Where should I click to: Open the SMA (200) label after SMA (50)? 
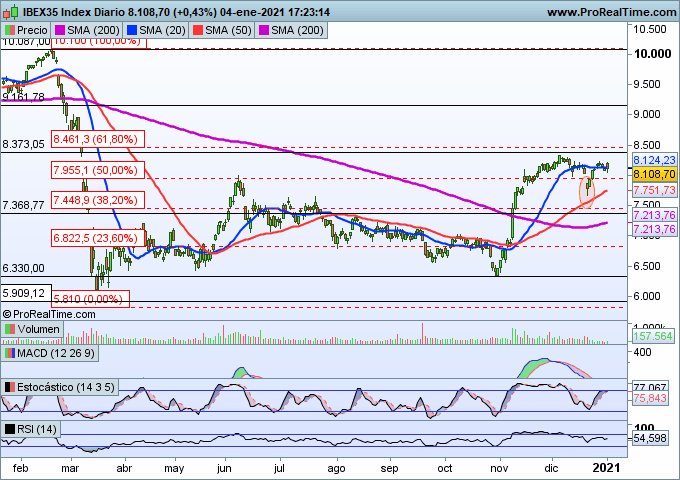(x=297, y=30)
